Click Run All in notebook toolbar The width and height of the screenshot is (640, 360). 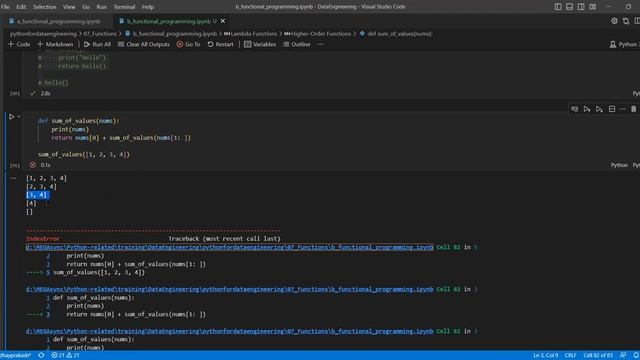[x=97, y=44]
